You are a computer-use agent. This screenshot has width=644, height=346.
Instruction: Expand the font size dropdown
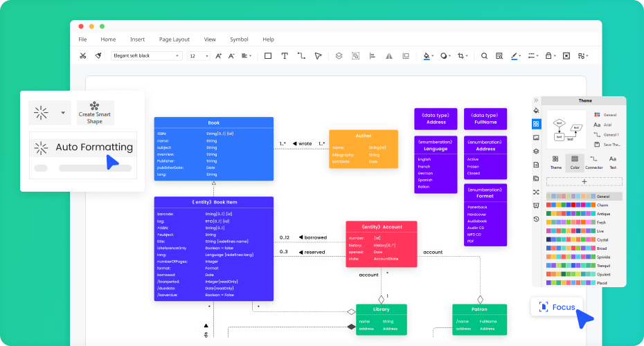click(x=199, y=55)
